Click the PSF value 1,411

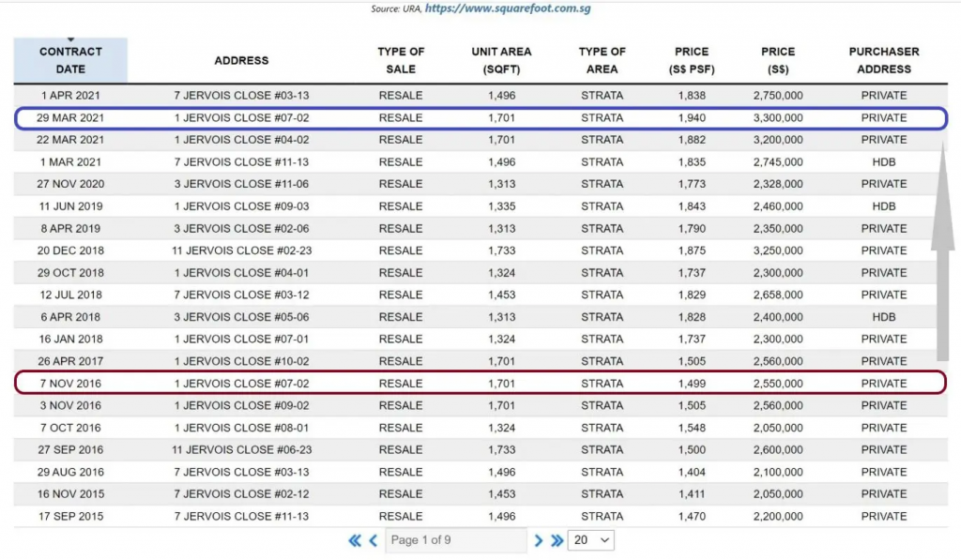(692, 493)
